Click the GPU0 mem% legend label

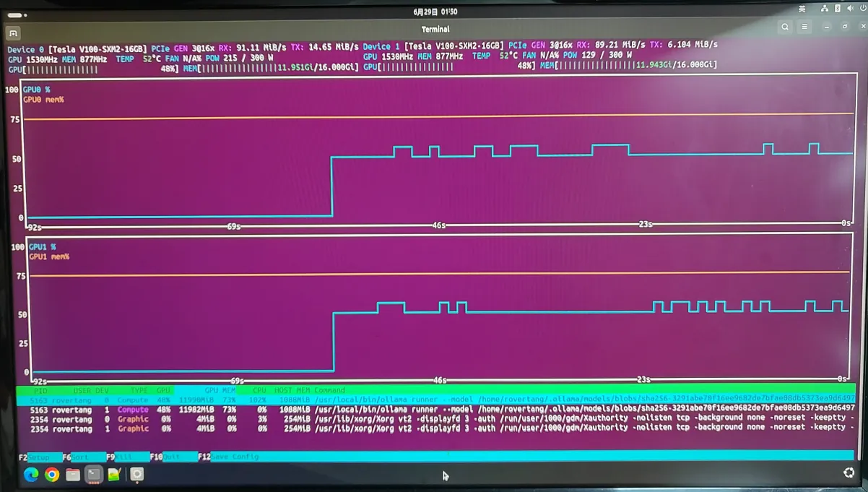[43, 100]
